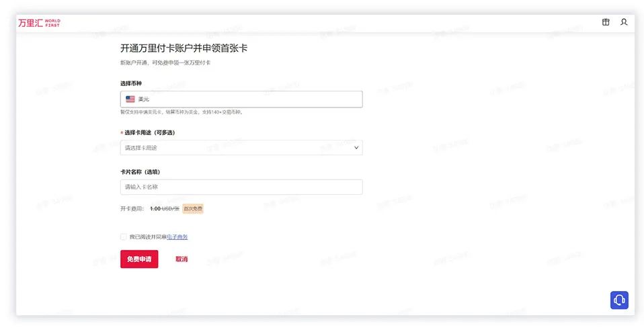Click the struck-through 1.00 USD/张 fee text

tap(165, 209)
